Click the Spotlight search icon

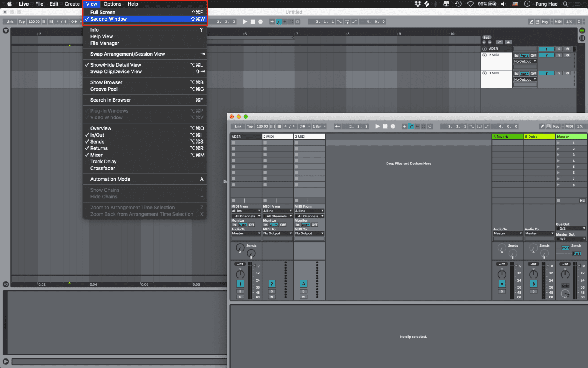566,4
